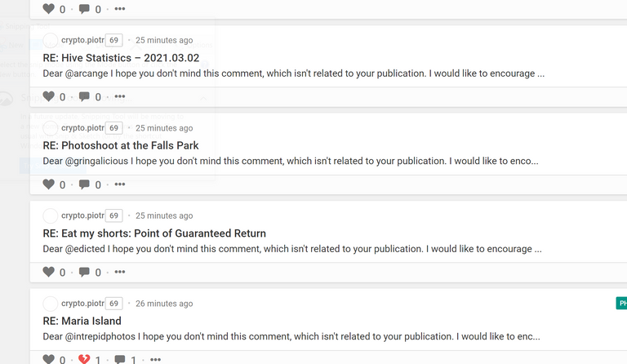Image resolution: width=627 pixels, height=364 pixels.
Task: Visit crypto.piotr profile from Hive Statistics reply
Action: click(82, 40)
